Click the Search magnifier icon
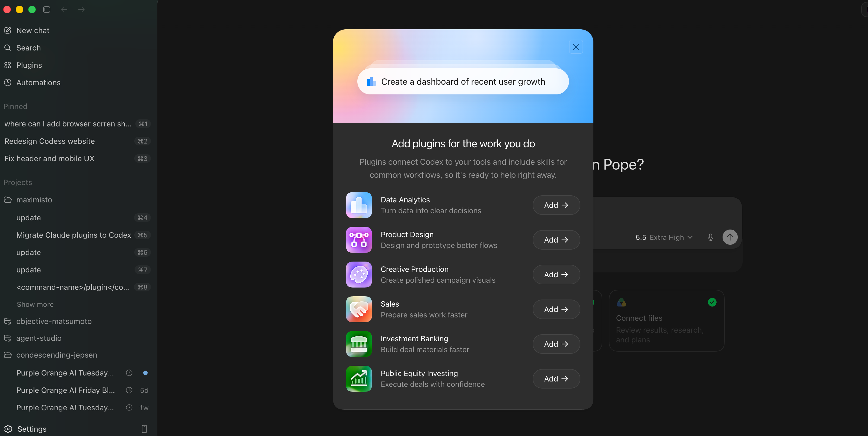The image size is (868, 436). click(8, 48)
